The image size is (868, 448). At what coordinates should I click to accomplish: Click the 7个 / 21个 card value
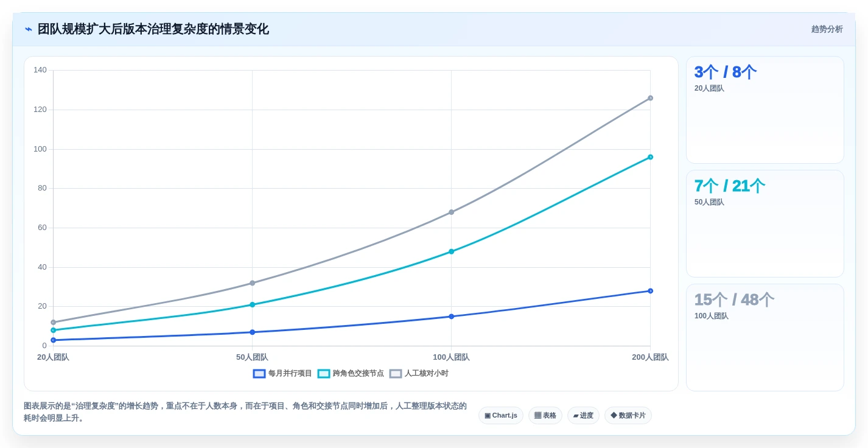coord(730,186)
